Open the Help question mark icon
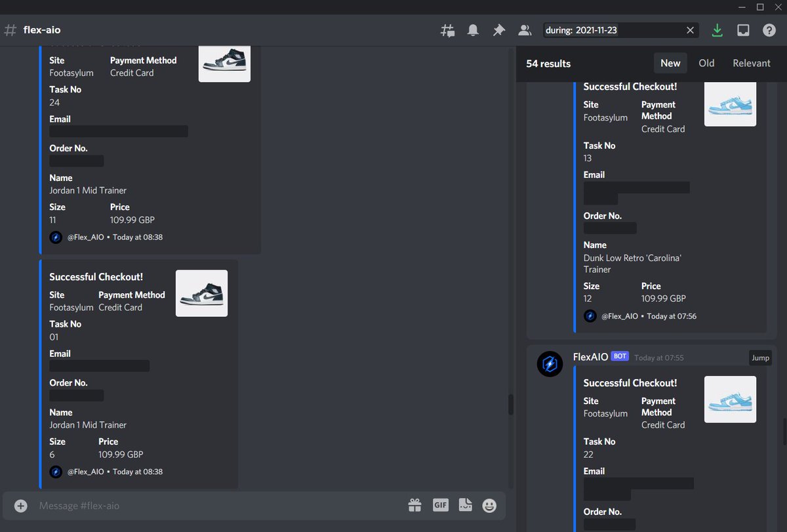The width and height of the screenshot is (787, 532). tap(769, 30)
